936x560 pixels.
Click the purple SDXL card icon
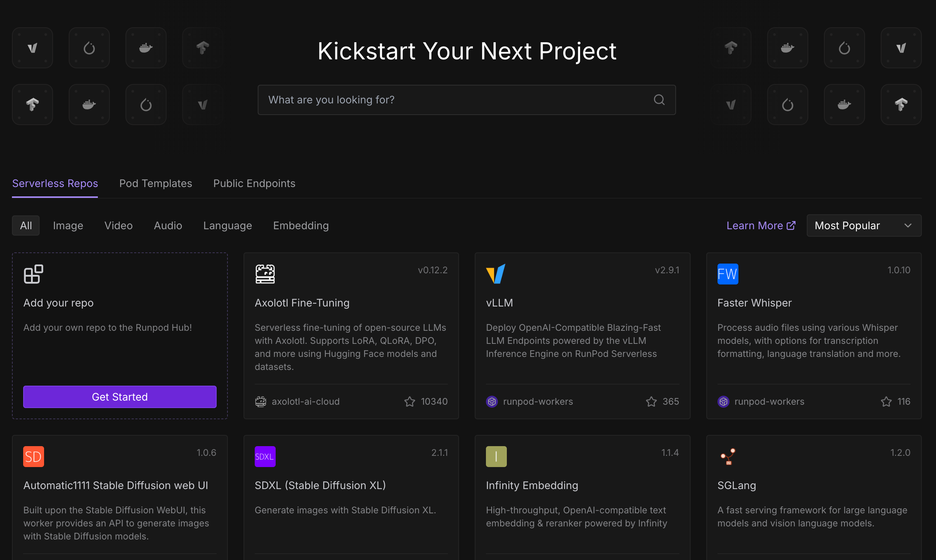tap(265, 457)
